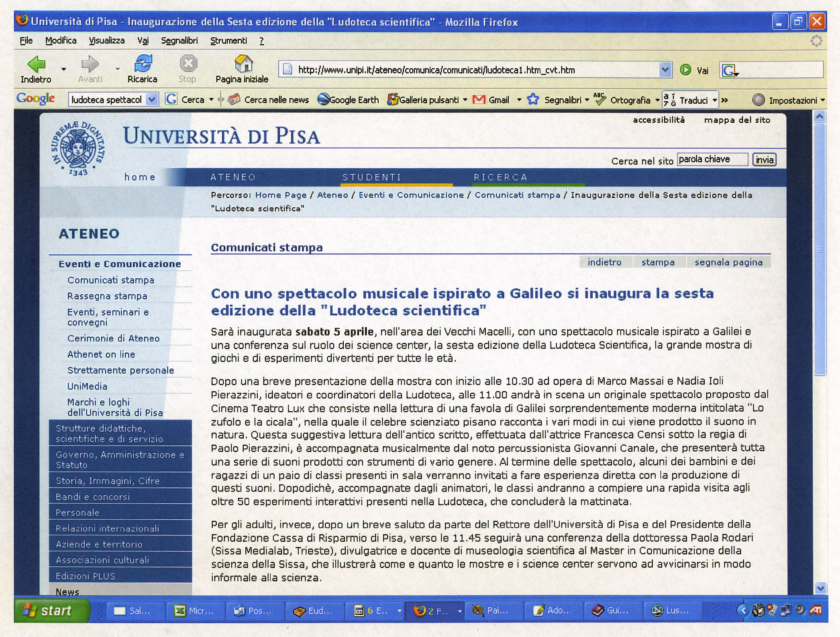Click the green Indietro back arrow
840x637 pixels.
click(x=36, y=64)
